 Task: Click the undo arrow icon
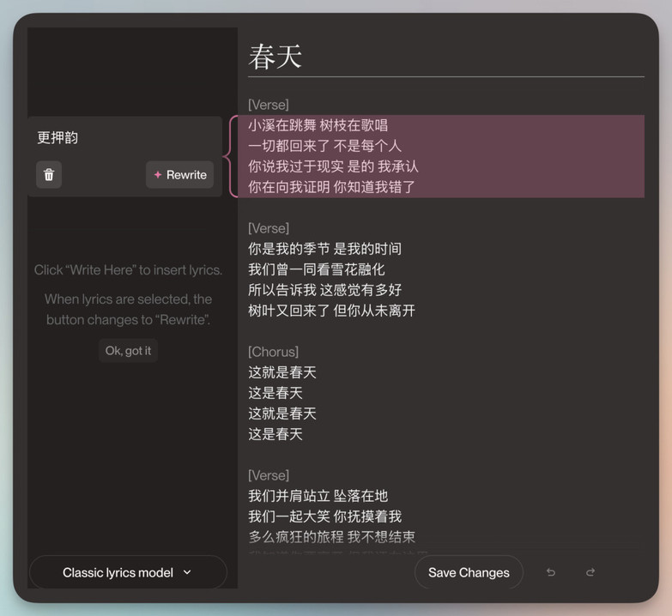coord(551,572)
